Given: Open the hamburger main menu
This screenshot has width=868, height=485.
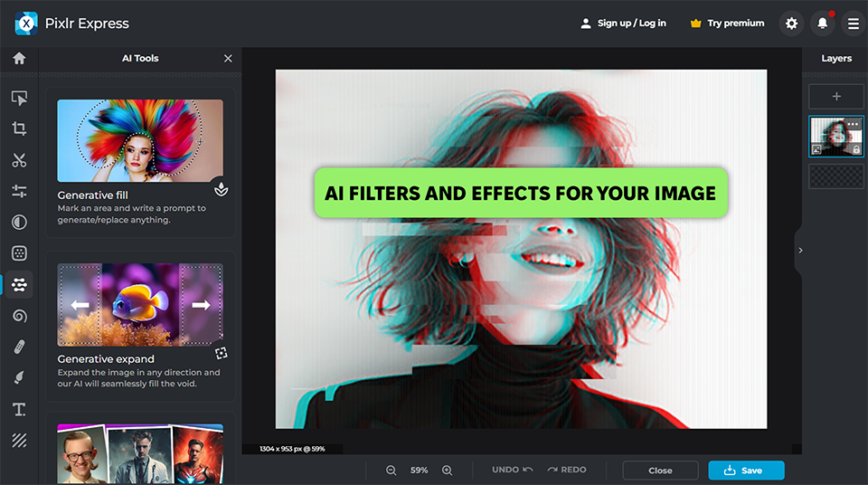Looking at the screenshot, I should point(854,24).
